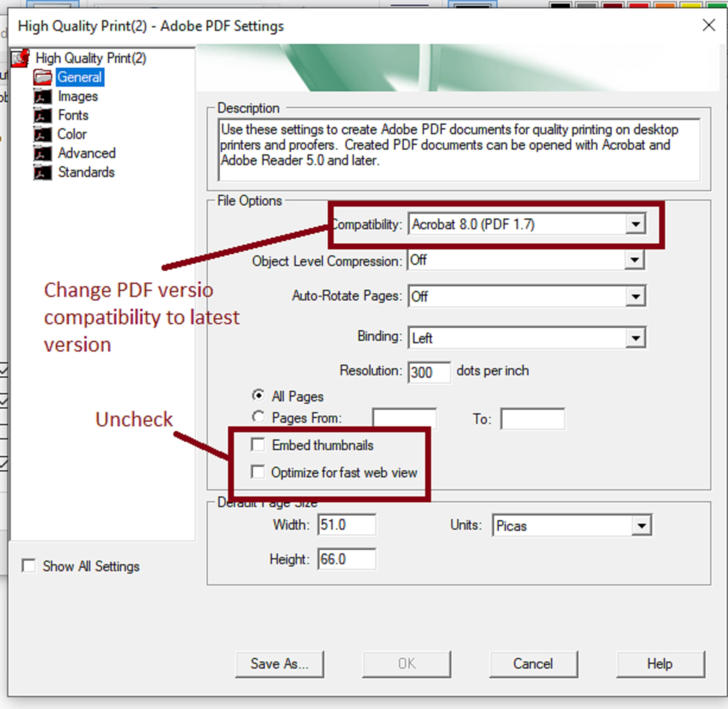The width and height of the screenshot is (728, 709).
Task: Click the Color settings icon
Action: pyautogui.click(x=43, y=134)
